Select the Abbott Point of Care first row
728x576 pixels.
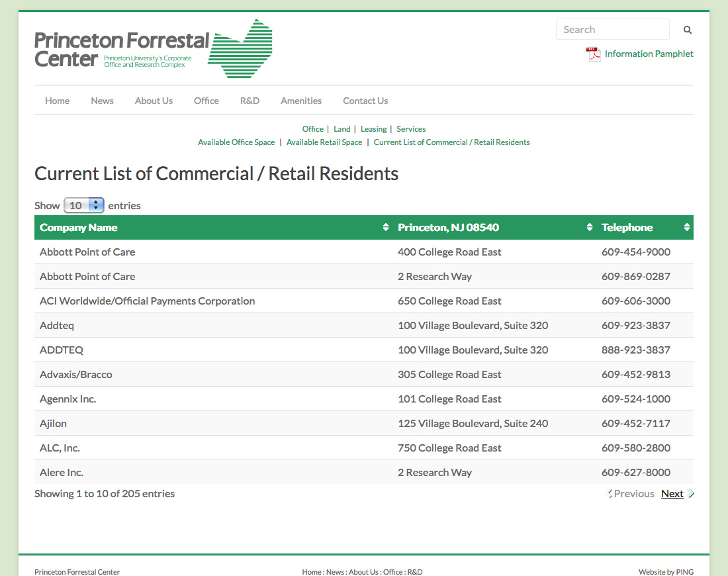tap(87, 252)
